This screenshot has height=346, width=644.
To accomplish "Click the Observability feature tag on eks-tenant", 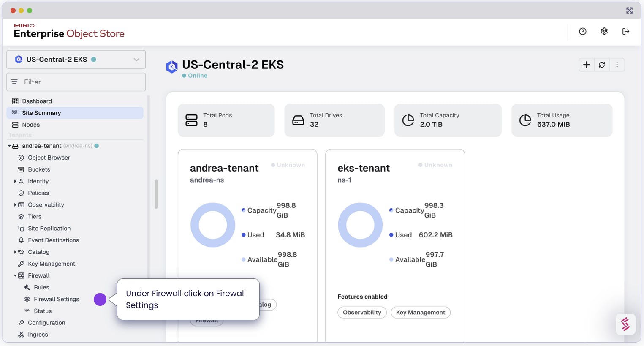I will [362, 313].
